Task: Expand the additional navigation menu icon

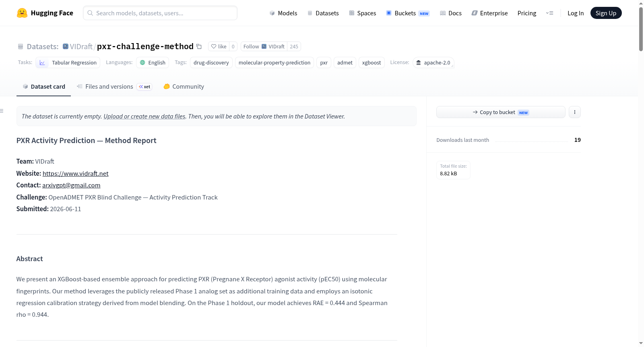Action: (x=549, y=13)
